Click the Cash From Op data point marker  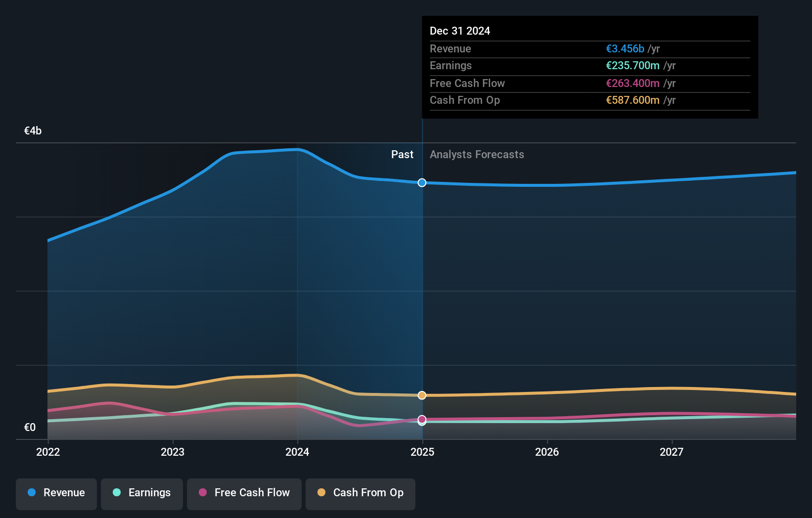tap(422, 395)
